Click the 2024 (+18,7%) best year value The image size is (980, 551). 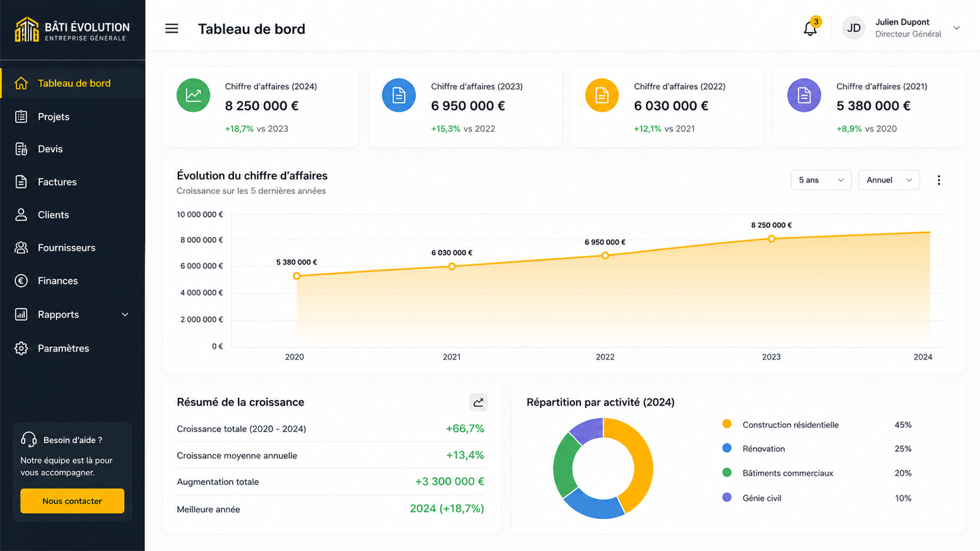coord(447,509)
